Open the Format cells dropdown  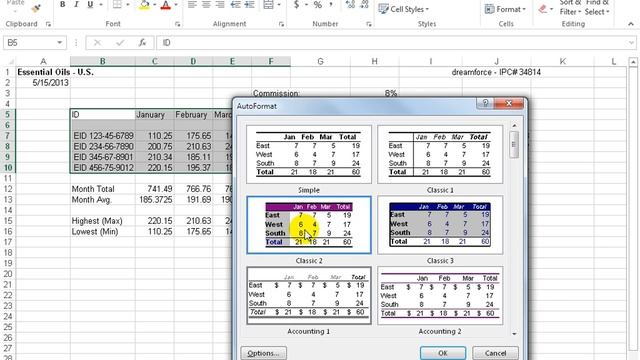pyautogui.click(x=505, y=9)
